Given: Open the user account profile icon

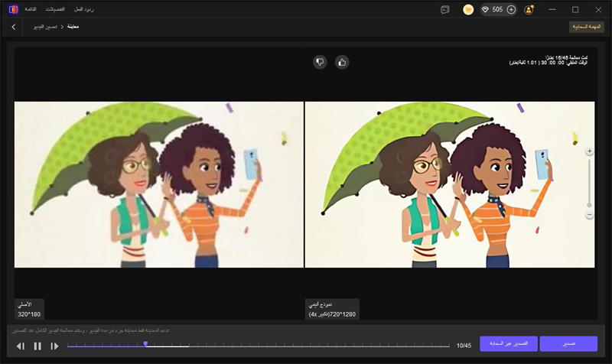Looking at the screenshot, I should click(529, 10).
